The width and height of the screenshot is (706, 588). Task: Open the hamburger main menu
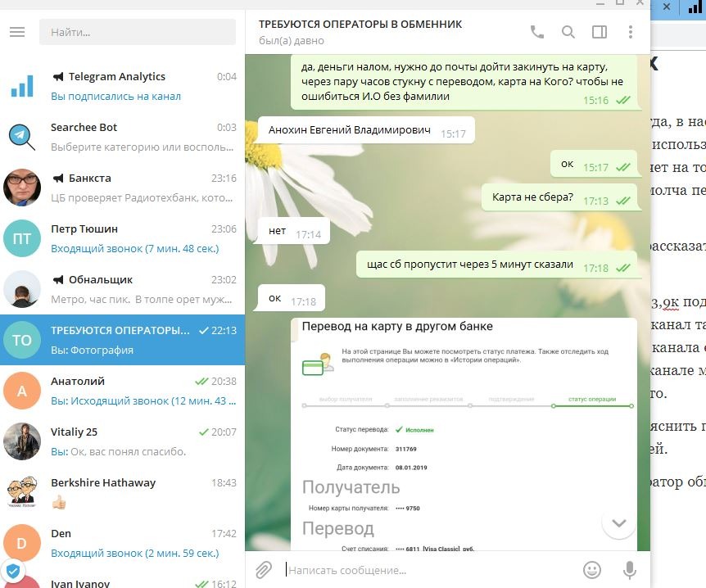pos(17,33)
